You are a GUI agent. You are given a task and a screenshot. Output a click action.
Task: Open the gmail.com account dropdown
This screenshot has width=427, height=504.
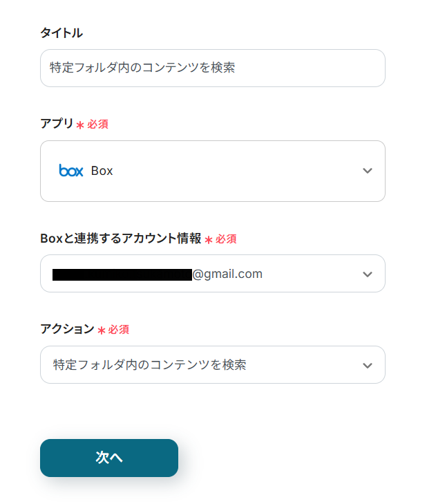(213, 274)
